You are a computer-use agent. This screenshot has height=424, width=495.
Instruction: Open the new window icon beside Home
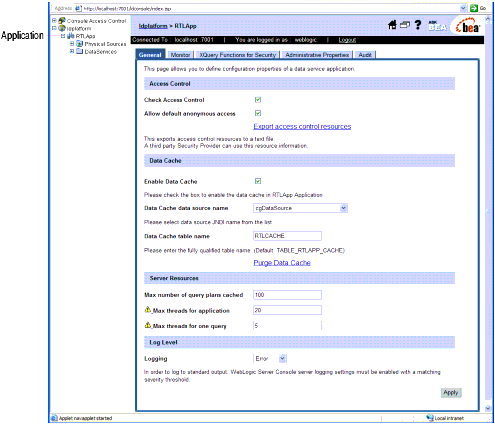pyautogui.click(x=405, y=25)
